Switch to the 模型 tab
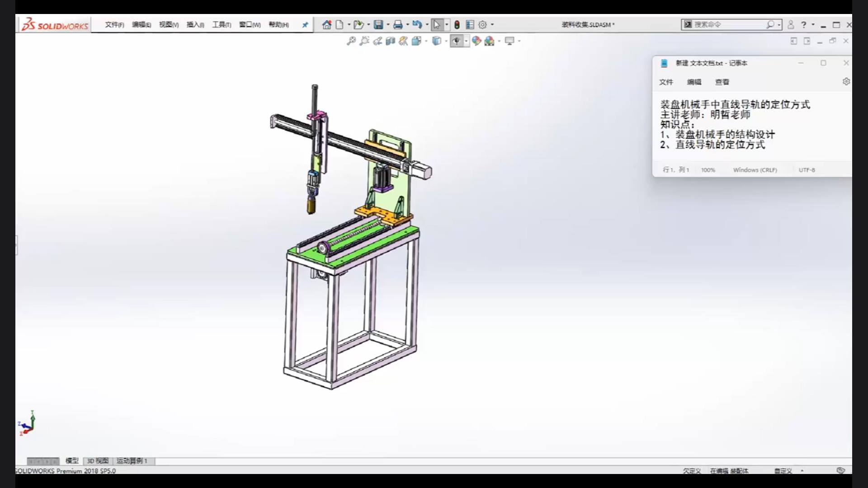Image resolution: width=868 pixels, height=488 pixels. 72,461
